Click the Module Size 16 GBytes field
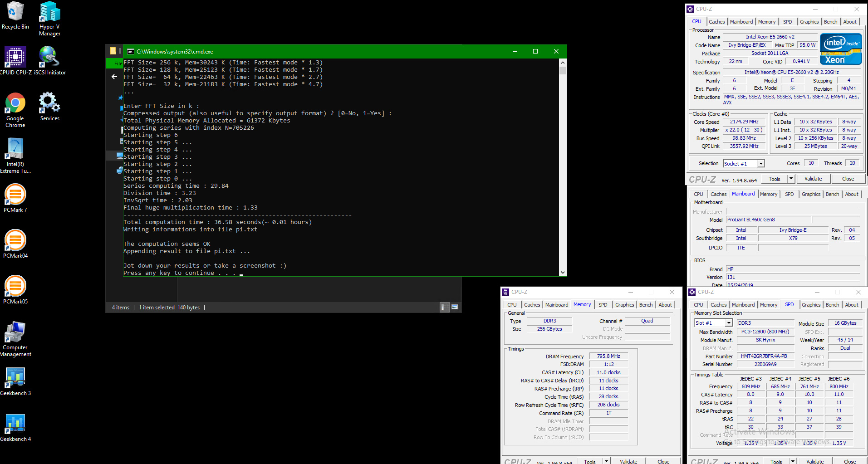Screen dimensions: 868x464 coord(845,323)
